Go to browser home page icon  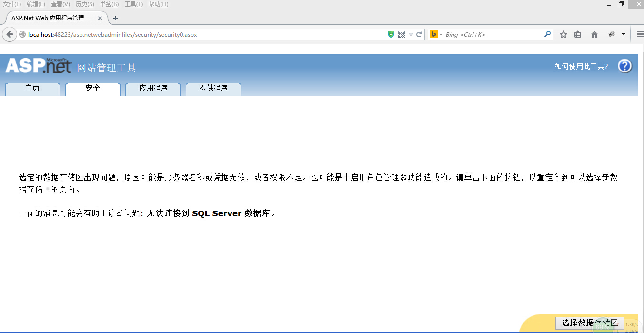[594, 34]
